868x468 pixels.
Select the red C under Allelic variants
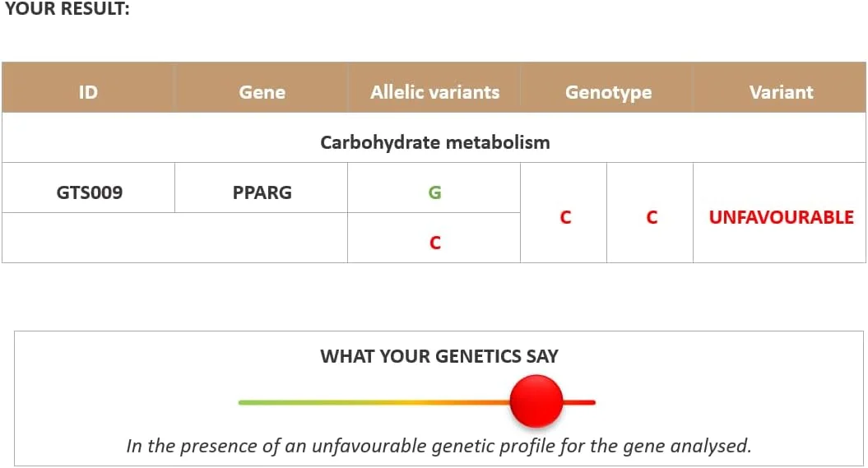(434, 243)
